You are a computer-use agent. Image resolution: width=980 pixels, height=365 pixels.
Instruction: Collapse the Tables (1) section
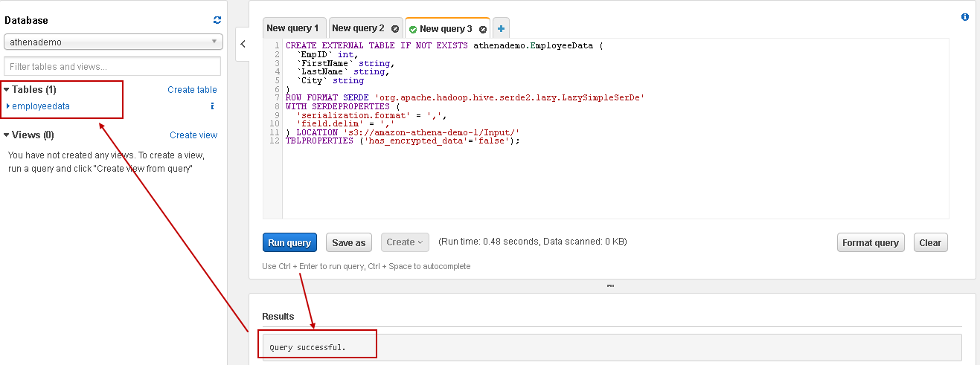[7, 90]
